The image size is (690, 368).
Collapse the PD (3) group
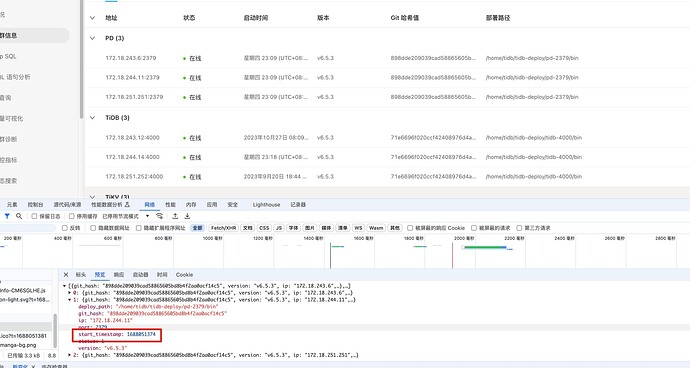point(92,38)
